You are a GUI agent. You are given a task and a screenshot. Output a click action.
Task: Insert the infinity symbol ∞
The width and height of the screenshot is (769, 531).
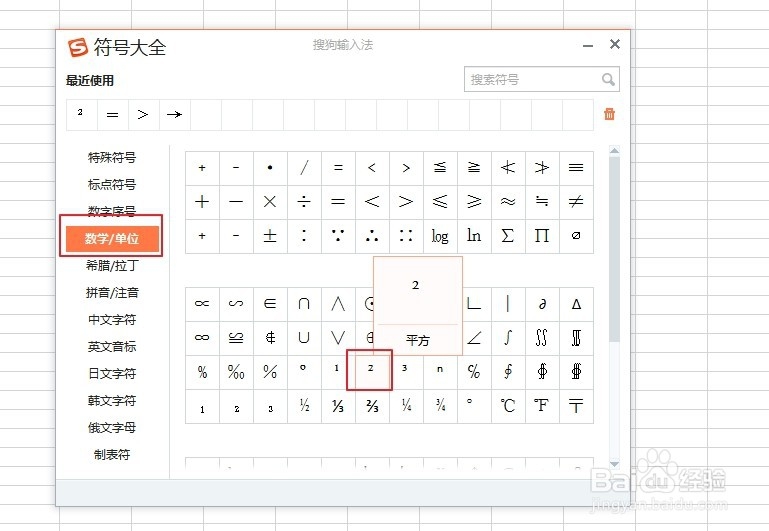202,338
